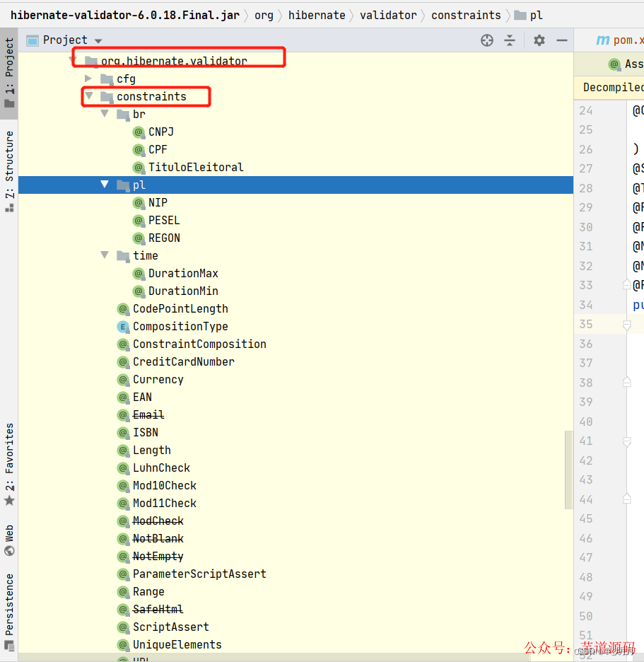Select the time package folder
The width and height of the screenshot is (644, 662).
138,256
